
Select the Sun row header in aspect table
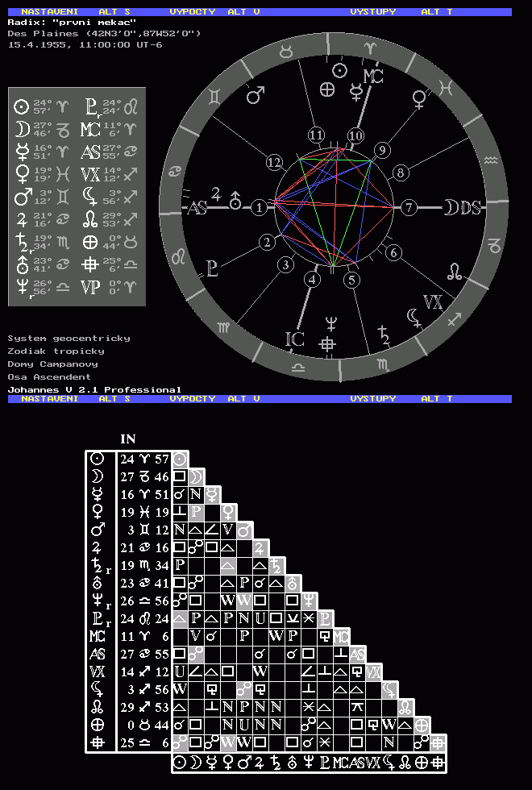click(x=98, y=459)
